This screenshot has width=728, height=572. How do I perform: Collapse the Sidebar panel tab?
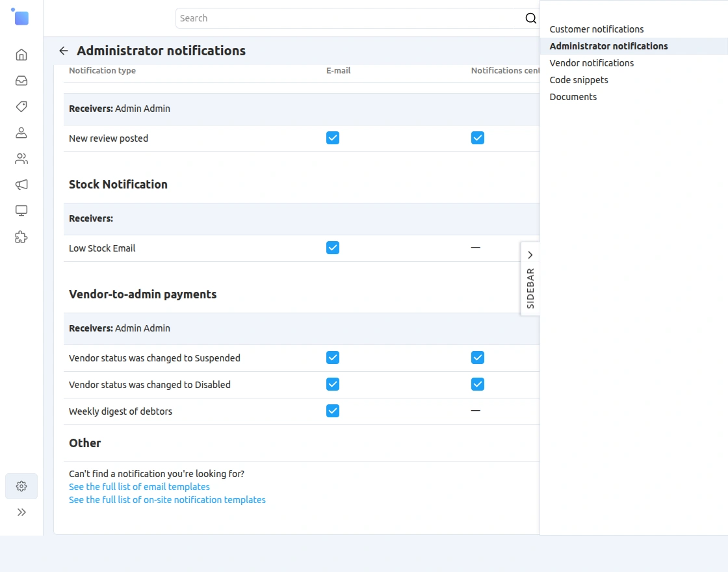[x=530, y=278]
